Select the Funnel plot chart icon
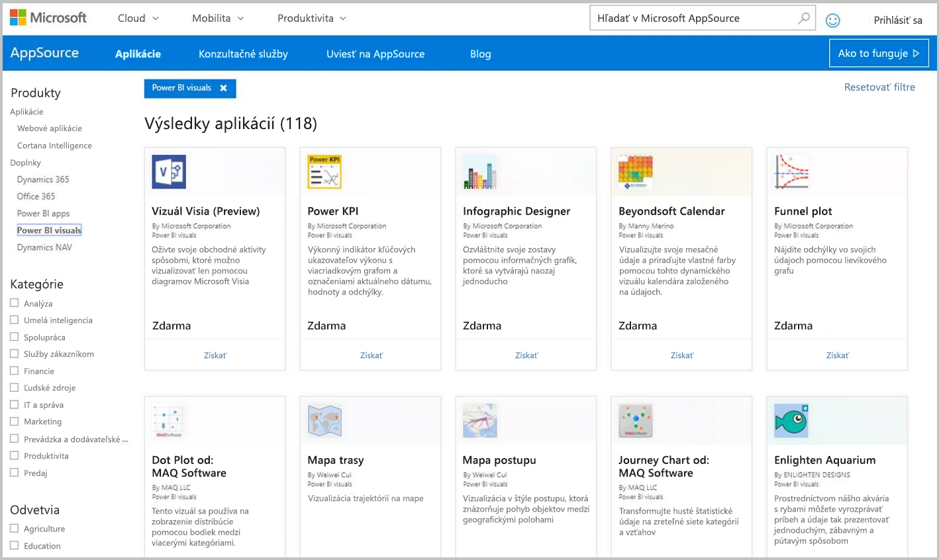This screenshot has height=560, width=939. [791, 171]
